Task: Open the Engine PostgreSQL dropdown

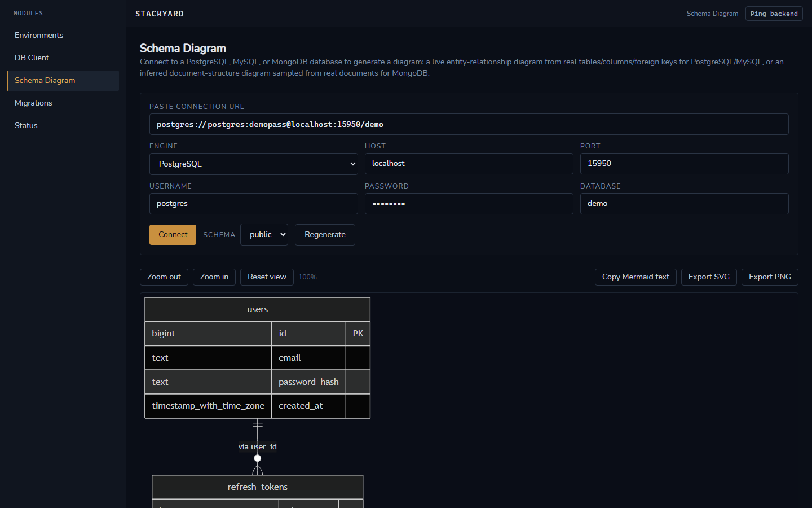Action: pyautogui.click(x=253, y=164)
